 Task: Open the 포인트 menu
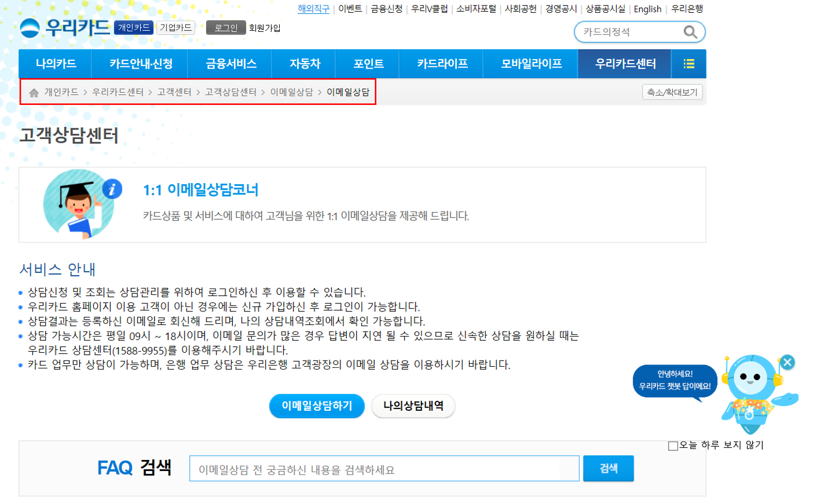tap(368, 64)
